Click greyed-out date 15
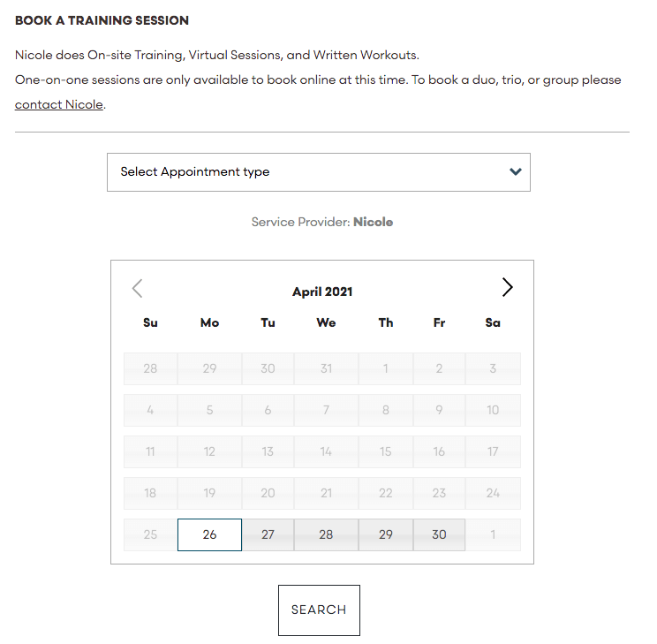Screen dimensions: 657x644 [386, 451]
